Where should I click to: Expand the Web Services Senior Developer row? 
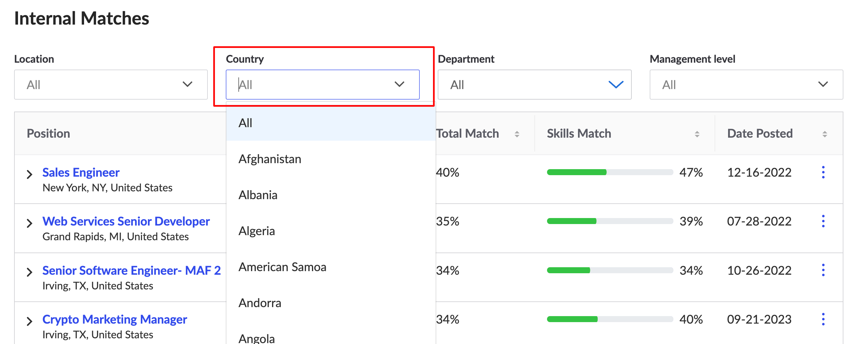point(30,223)
